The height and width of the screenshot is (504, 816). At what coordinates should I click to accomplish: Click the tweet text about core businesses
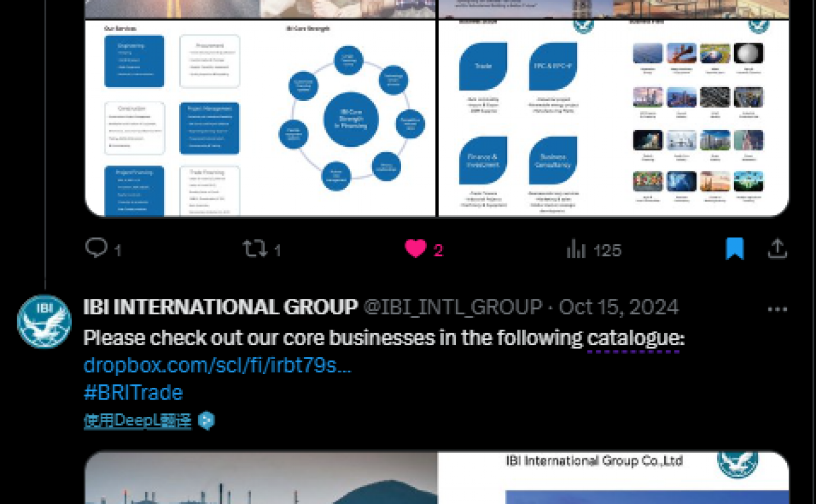383,338
